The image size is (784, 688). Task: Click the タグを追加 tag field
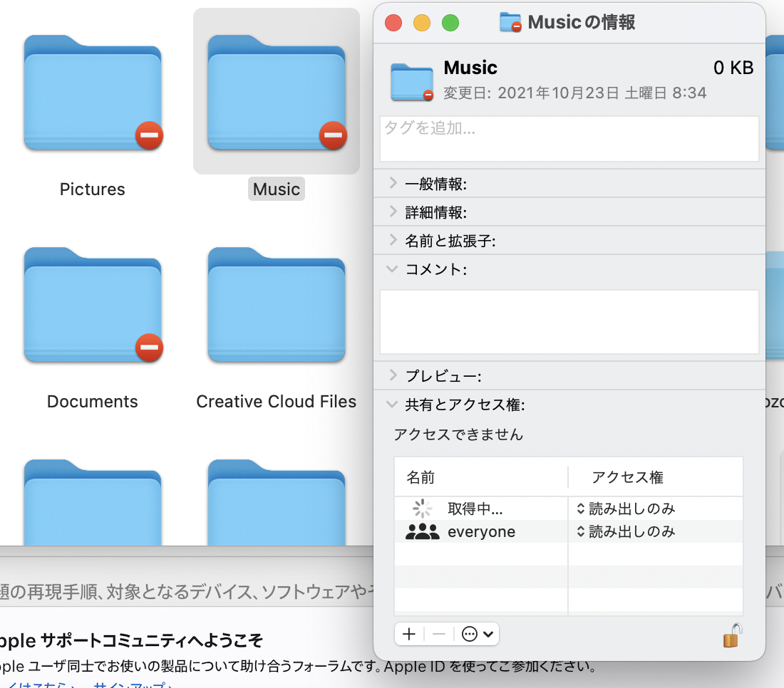coord(569,139)
